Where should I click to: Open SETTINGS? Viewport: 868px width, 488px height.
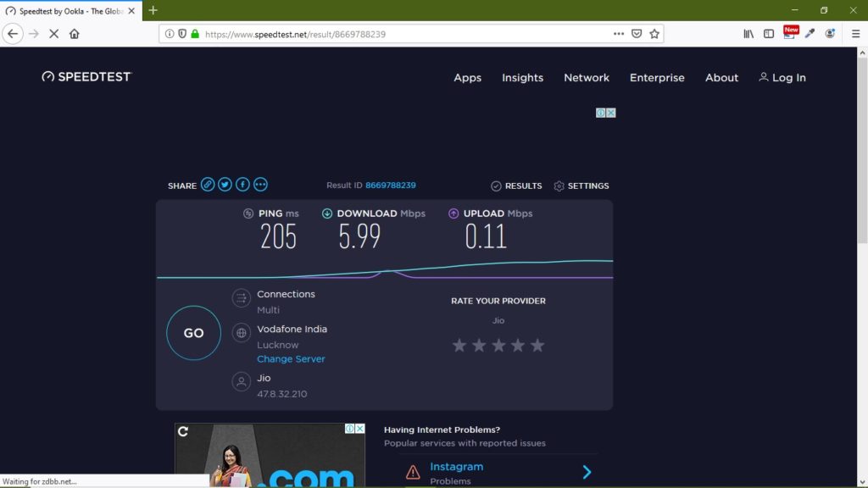coord(581,186)
